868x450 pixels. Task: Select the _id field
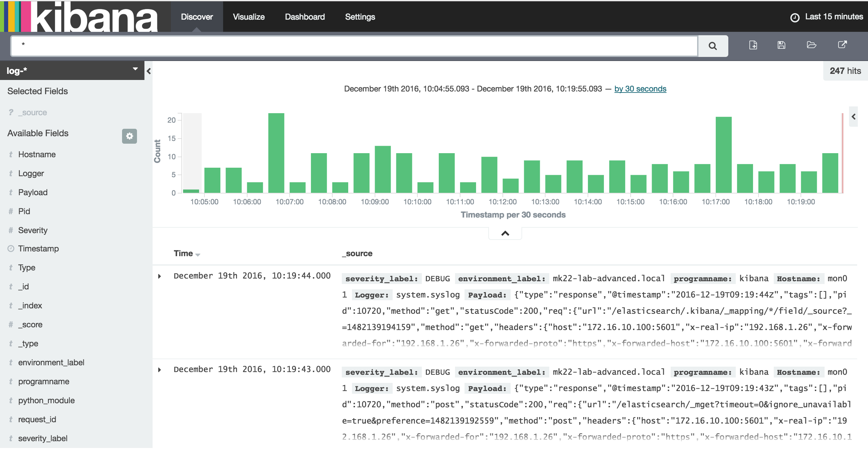click(x=23, y=287)
